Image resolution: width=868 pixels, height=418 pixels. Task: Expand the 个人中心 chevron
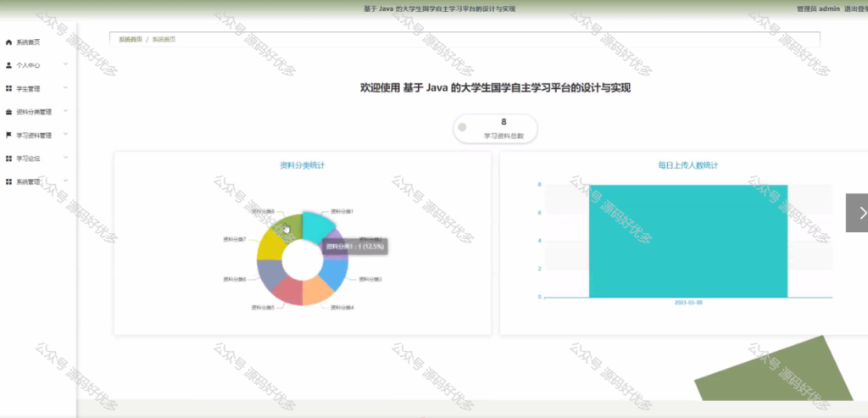click(65, 64)
